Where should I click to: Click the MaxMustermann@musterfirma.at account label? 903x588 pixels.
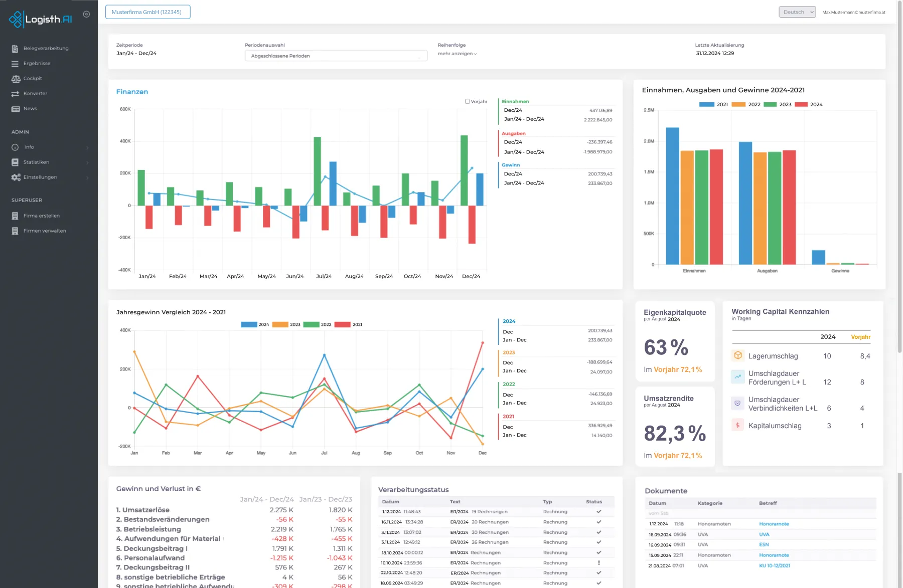854,13
